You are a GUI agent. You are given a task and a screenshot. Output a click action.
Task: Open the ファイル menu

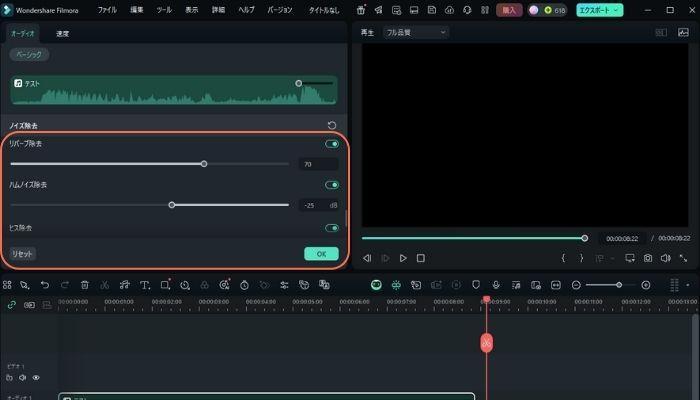click(106, 10)
